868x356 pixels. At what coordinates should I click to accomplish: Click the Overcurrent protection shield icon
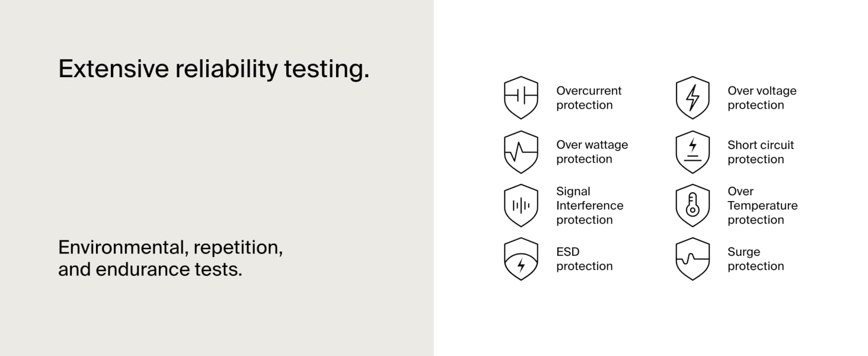coord(521,98)
